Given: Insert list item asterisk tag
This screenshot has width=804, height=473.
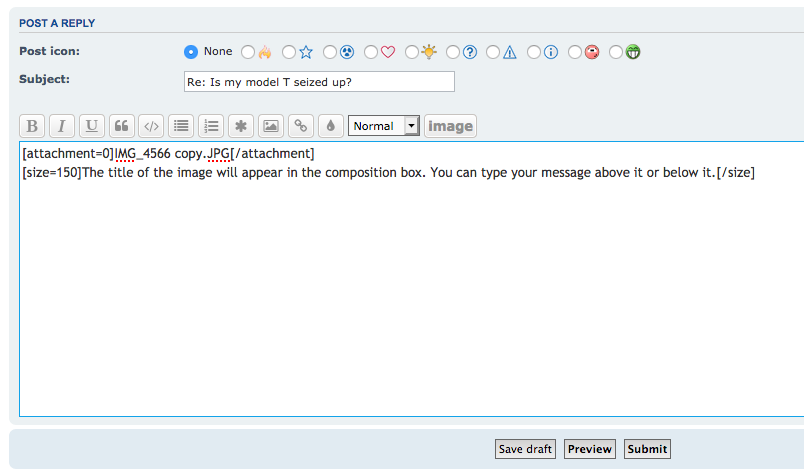Looking at the screenshot, I should coord(241,126).
